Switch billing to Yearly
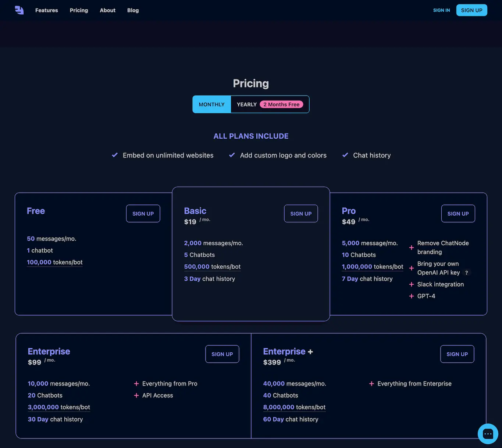 [x=246, y=104]
